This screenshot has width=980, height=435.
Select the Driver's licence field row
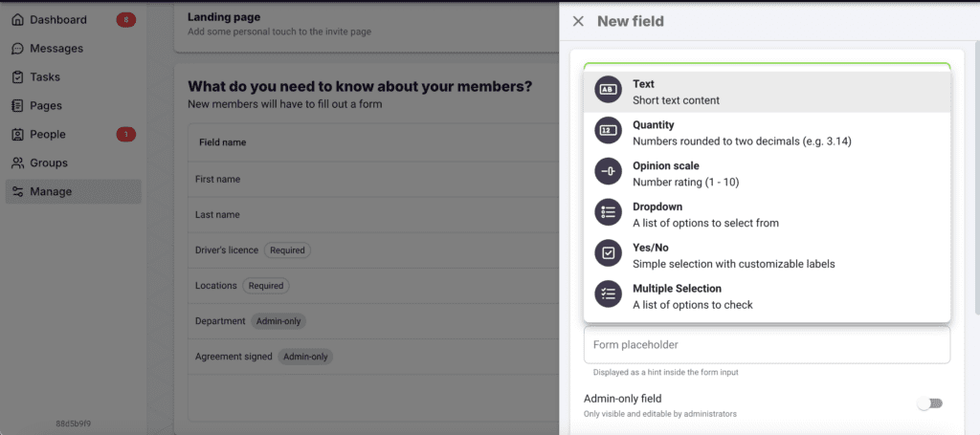point(227,250)
